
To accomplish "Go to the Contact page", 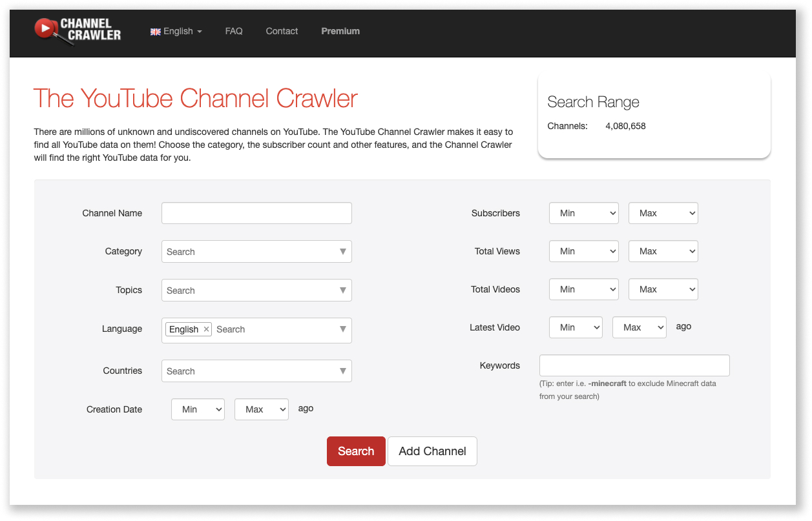I will point(281,30).
